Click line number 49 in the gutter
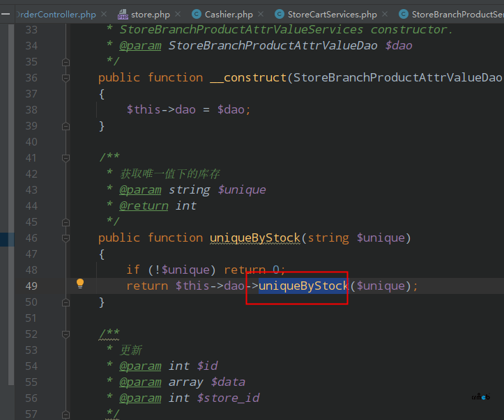 tap(31, 286)
